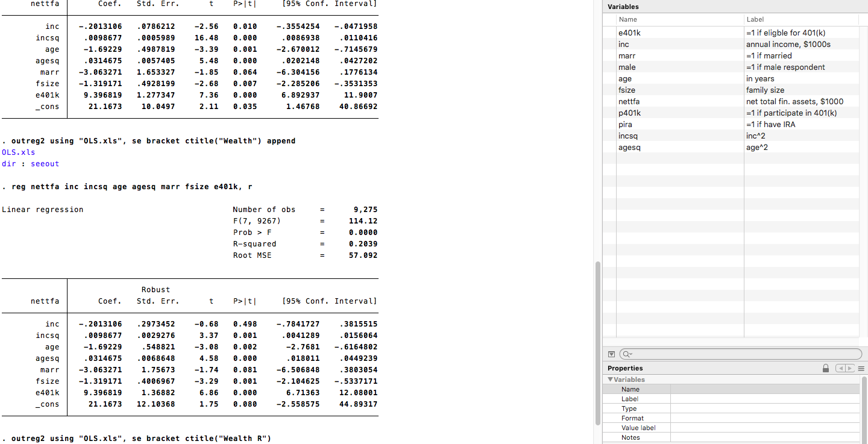
Task: Open the Properties options menu icon
Action: click(860, 367)
